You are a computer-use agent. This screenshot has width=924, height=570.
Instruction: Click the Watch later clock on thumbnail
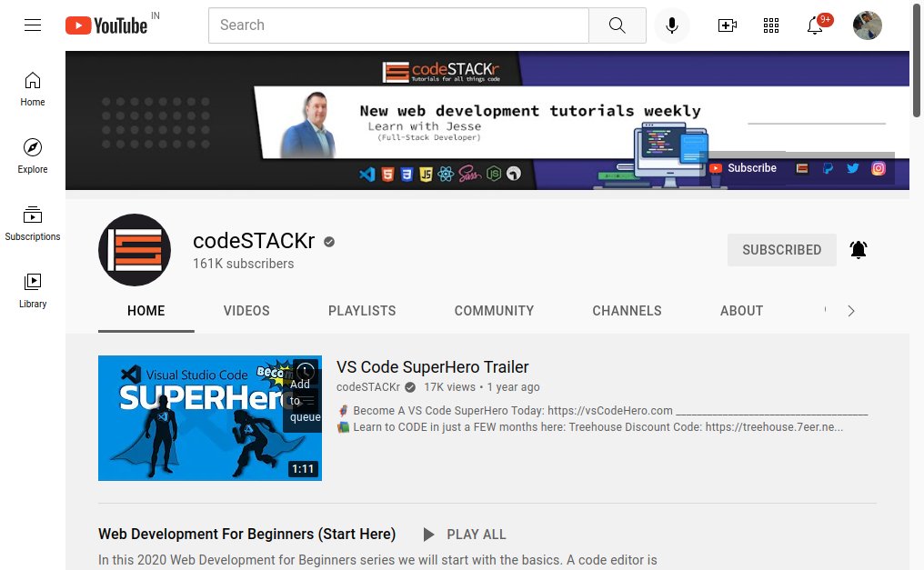coord(305,372)
